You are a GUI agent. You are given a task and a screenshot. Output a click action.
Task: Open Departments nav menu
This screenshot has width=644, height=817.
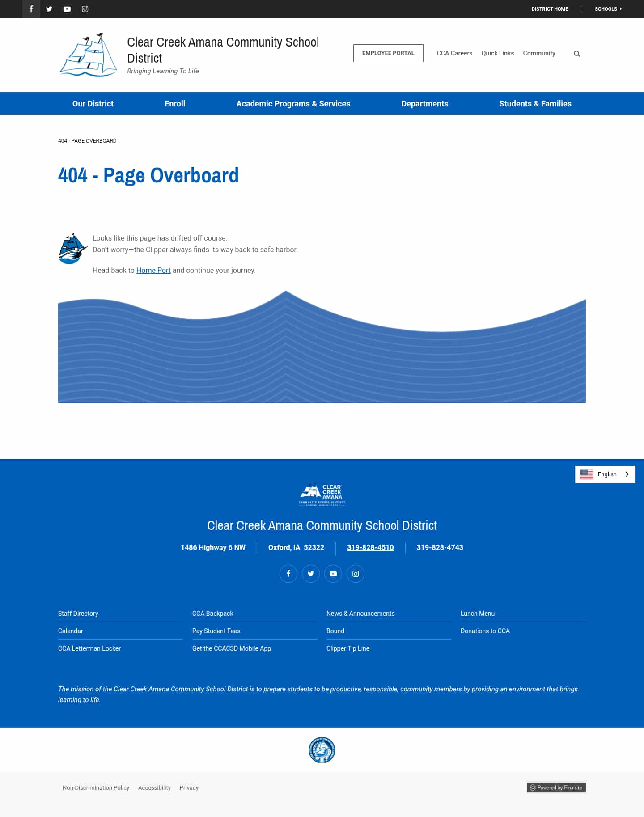(425, 104)
